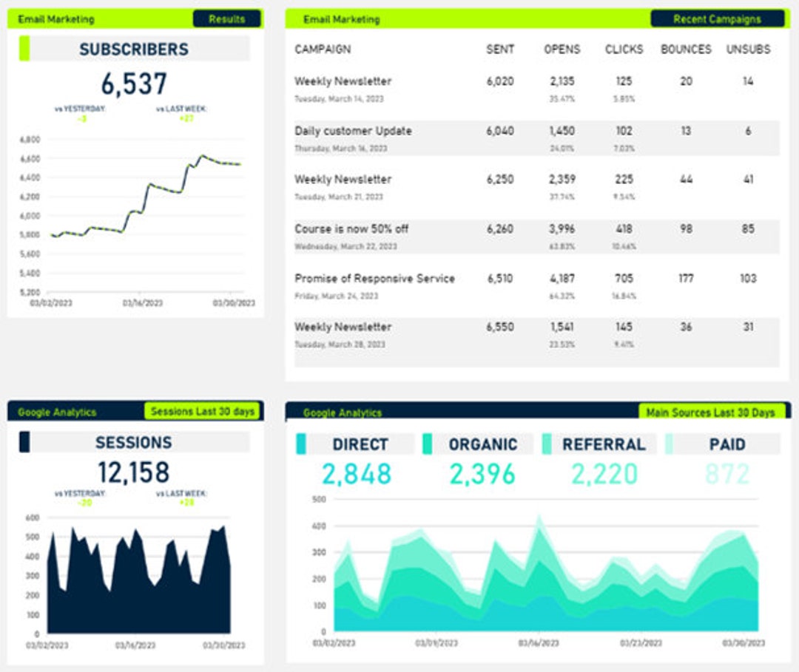Toggle the DIRECT series legend swatch
The height and width of the screenshot is (672, 799).
(301, 444)
